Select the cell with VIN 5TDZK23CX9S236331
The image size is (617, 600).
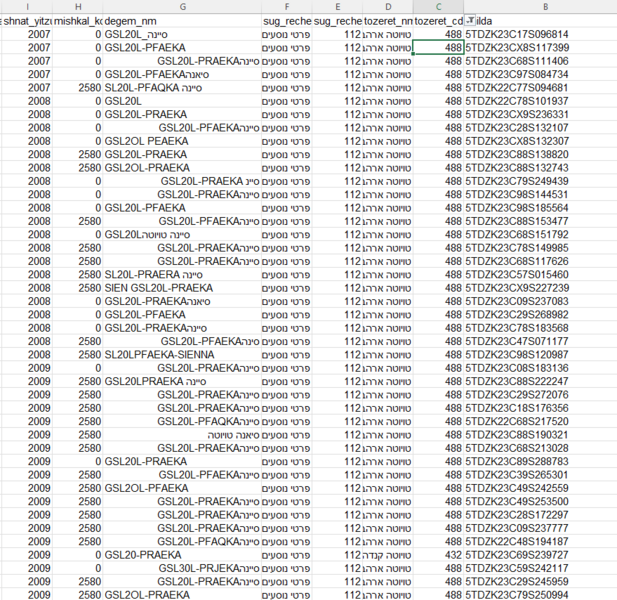[540, 114]
